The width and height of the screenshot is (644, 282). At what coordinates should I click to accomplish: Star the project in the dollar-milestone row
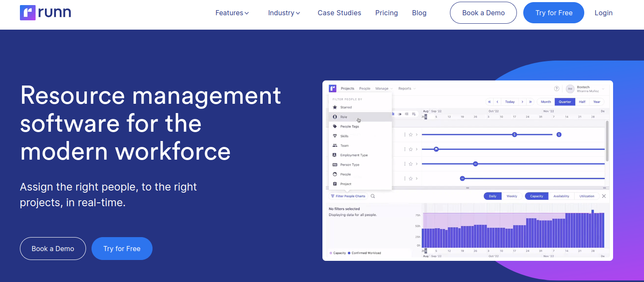tap(411, 135)
